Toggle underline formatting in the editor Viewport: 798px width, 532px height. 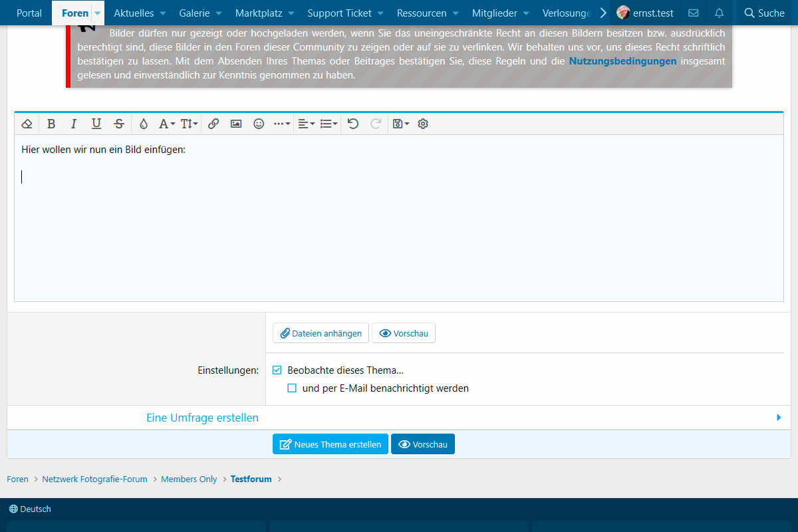(x=96, y=124)
